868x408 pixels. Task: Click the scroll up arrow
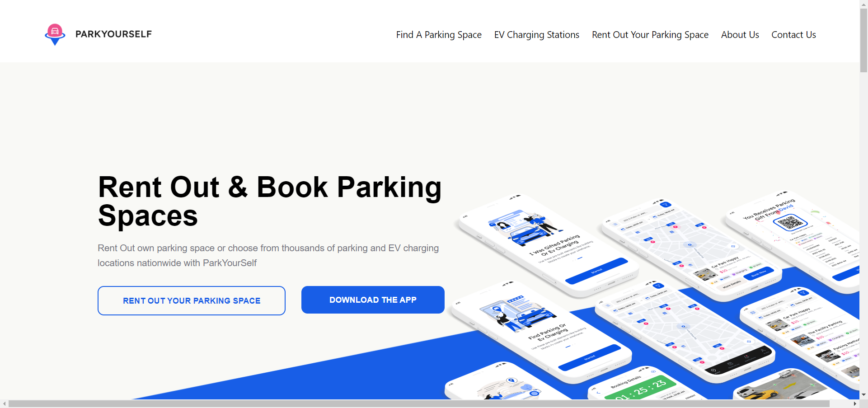coord(863,4)
